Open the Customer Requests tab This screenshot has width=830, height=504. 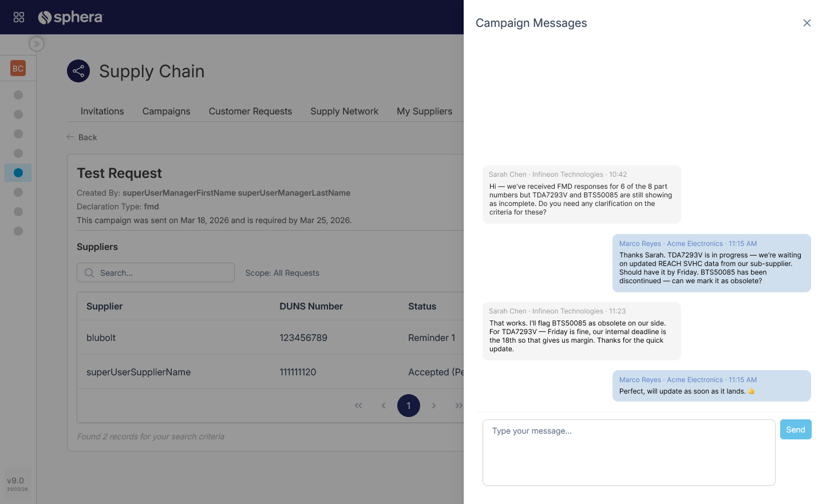250,111
